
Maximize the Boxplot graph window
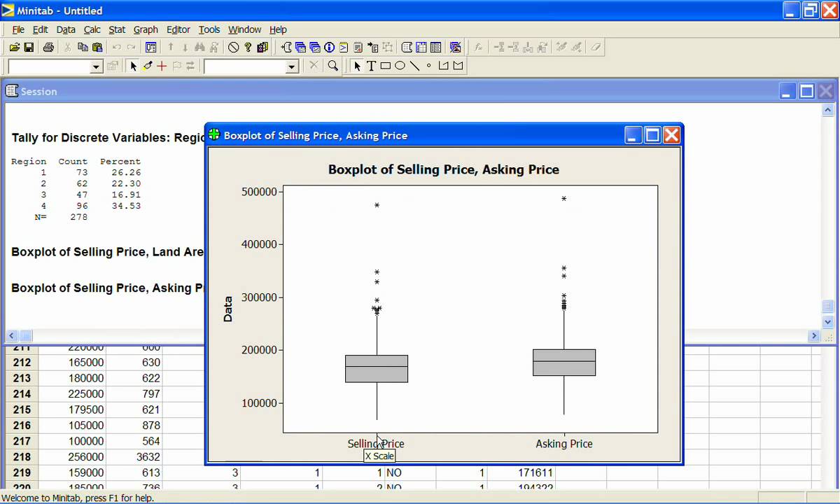tap(652, 135)
